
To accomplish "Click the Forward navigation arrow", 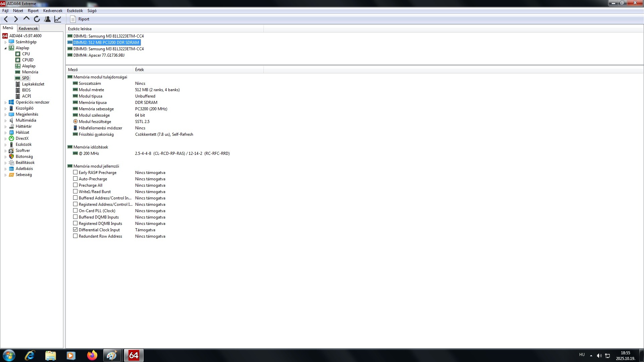I will pos(16,19).
